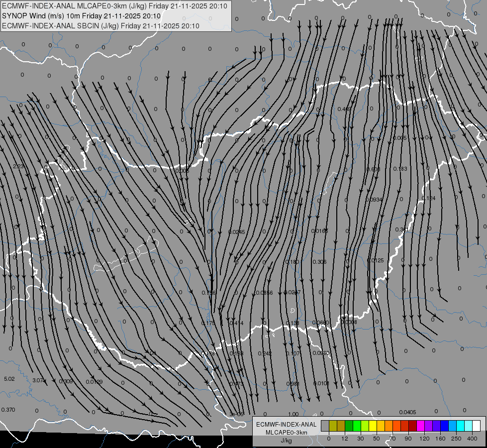Image resolution: width=487 pixels, height=448 pixels.
Task: Select the olive-yellow swatch right of 0 tick
Action: 333,426
